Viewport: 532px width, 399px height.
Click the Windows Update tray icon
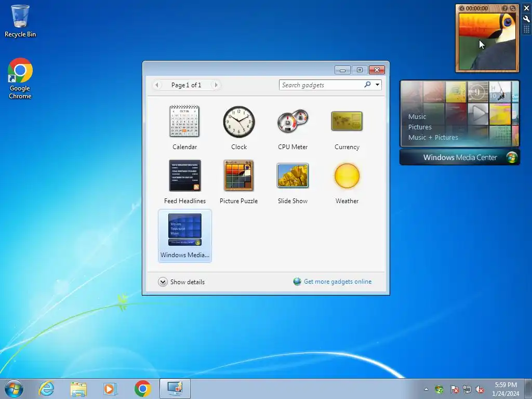pyautogui.click(x=439, y=389)
